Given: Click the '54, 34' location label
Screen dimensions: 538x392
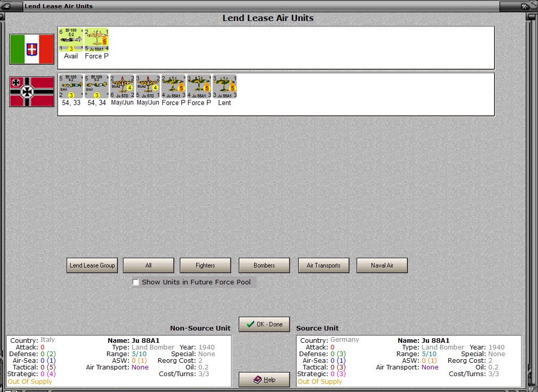Looking at the screenshot, I should click(x=96, y=102).
